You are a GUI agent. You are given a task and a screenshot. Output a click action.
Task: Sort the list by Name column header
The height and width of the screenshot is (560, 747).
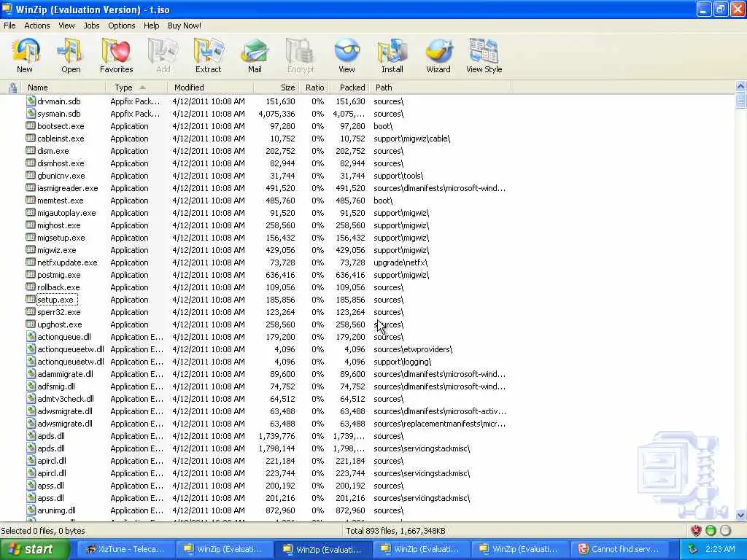coord(64,87)
